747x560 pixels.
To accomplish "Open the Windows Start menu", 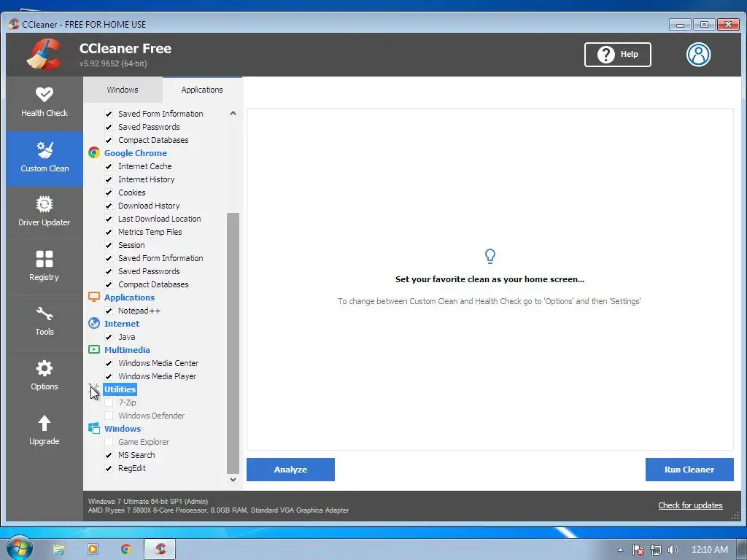I will [19, 548].
